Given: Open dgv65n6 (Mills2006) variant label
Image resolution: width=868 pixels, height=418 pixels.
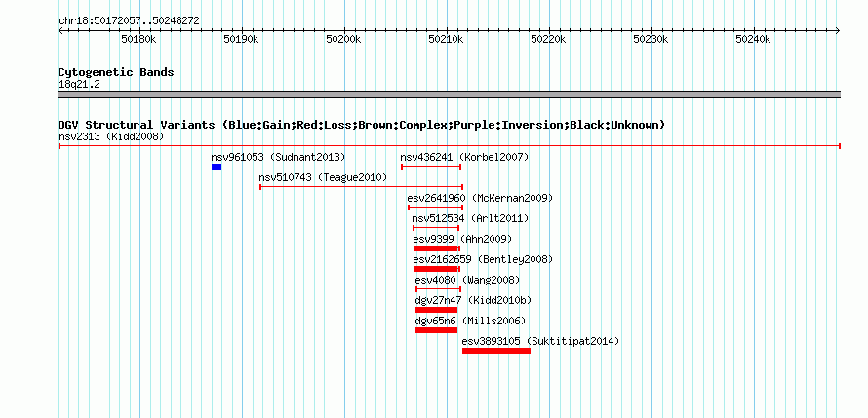Looking at the screenshot, I should coord(470,321).
